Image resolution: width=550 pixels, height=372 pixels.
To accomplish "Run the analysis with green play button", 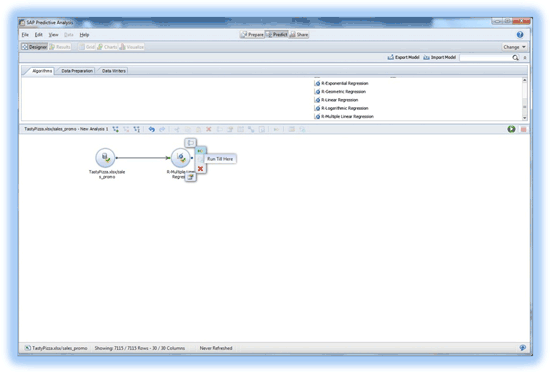I will [511, 129].
